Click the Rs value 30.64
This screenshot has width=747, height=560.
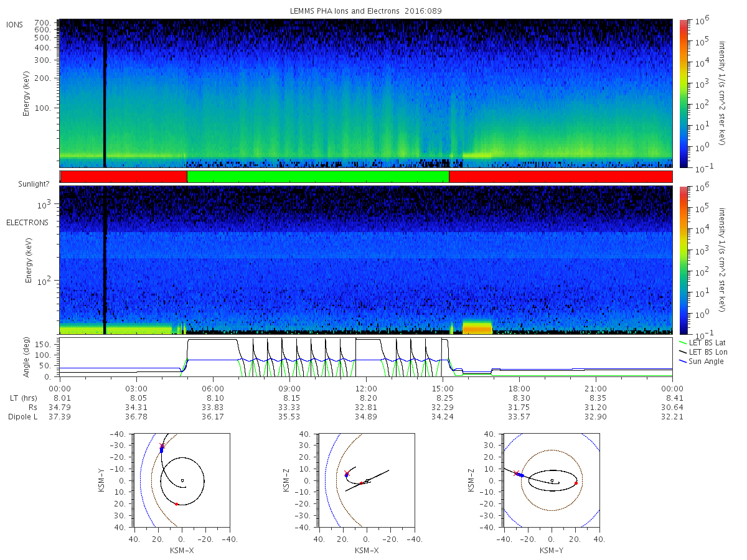click(x=672, y=407)
